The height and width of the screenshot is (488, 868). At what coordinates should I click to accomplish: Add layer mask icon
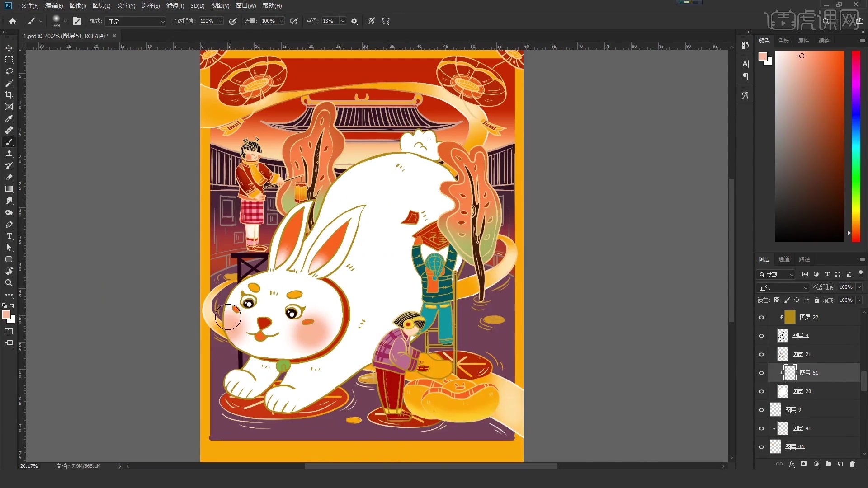803,464
